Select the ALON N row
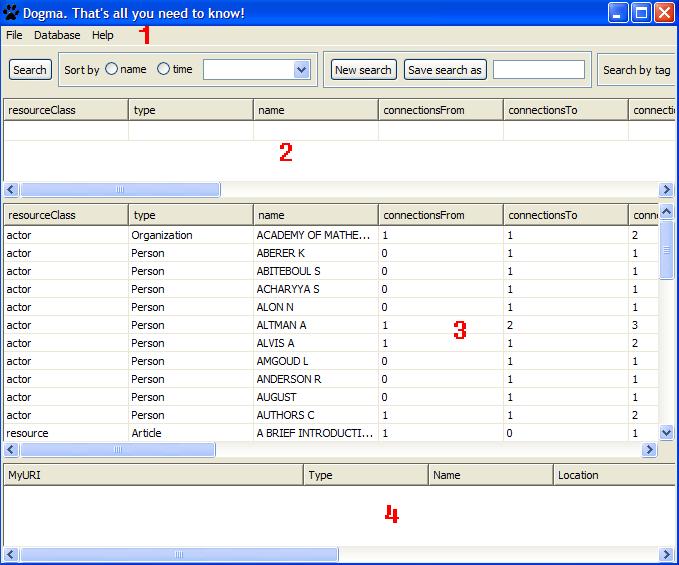Image resolution: width=679 pixels, height=565 pixels. point(331,307)
